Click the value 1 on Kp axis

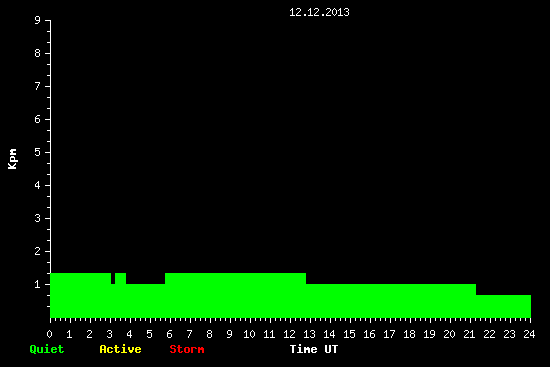click(x=38, y=284)
